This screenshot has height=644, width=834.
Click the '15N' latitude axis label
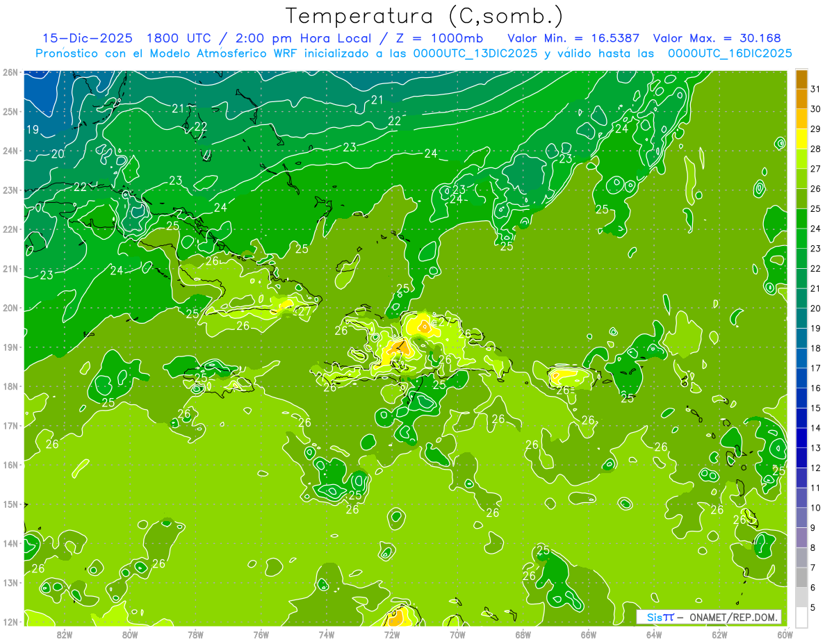[10, 504]
